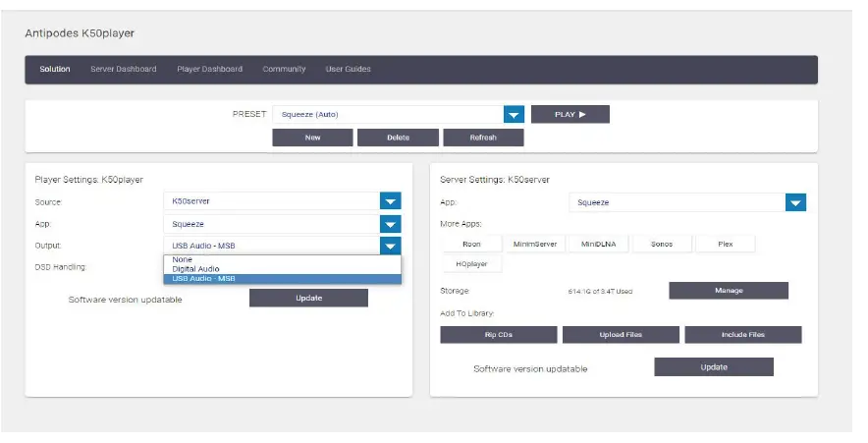The height and width of the screenshot is (443, 868).
Task: Create a new preset with New
Action: (x=313, y=138)
